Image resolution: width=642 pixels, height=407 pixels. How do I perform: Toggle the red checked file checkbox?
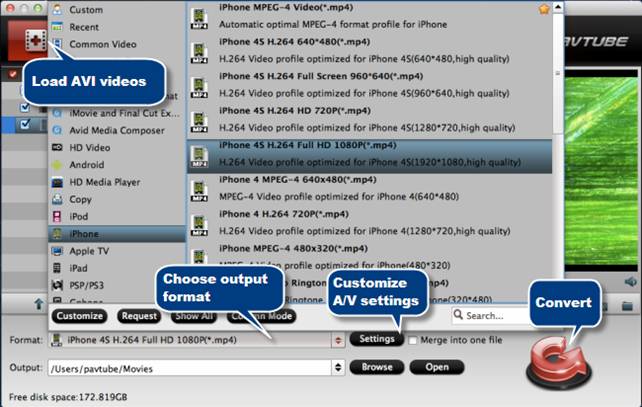[13, 74]
